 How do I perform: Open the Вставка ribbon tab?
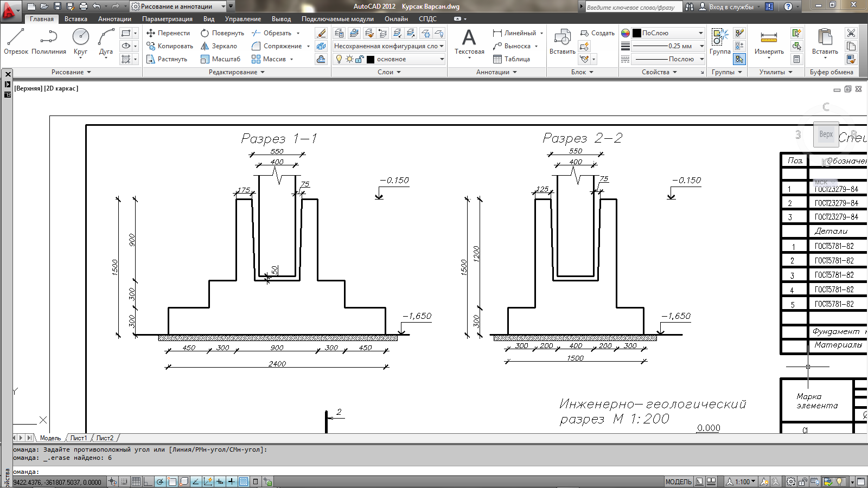click(76, 19)
